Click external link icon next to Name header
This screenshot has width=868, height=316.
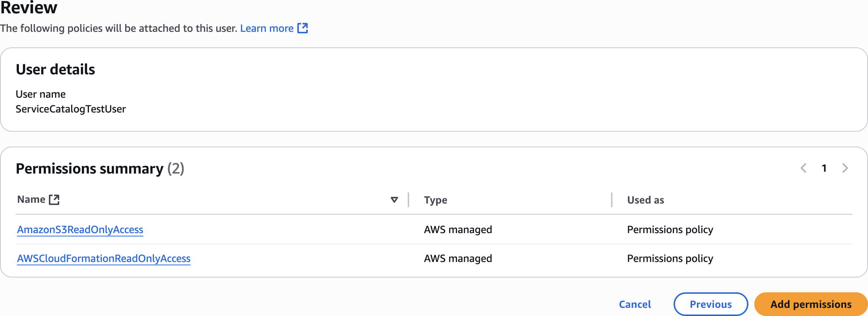point(54,200)
